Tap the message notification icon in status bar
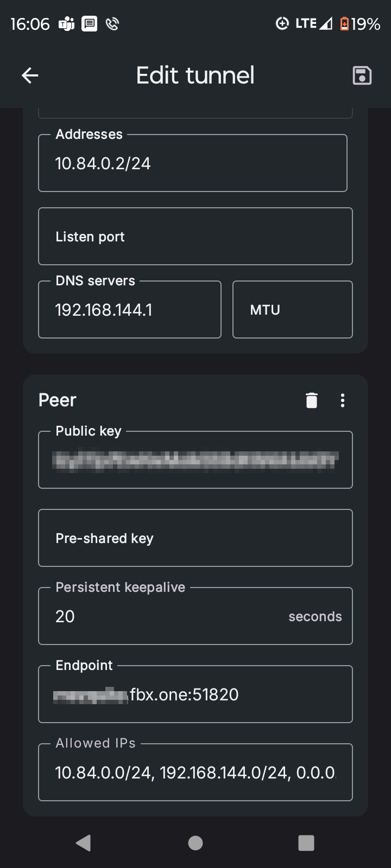 click(90, 24)
